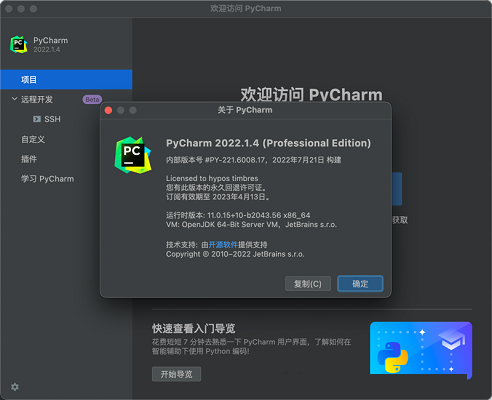The width and height of the screenshot is (492, 400).
Task: Click the 关于 PyCharm dialog title bar
Action: 246,110
